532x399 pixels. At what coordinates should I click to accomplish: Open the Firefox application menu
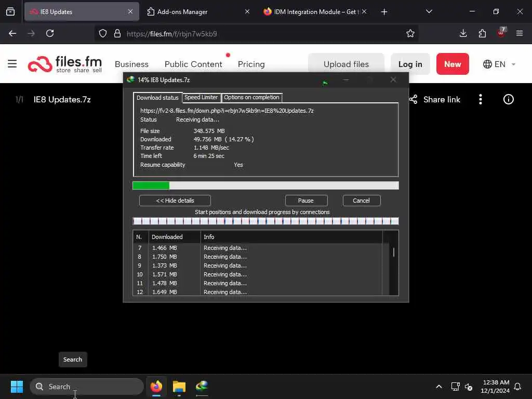pyautogui.click(x=520, y=33)
